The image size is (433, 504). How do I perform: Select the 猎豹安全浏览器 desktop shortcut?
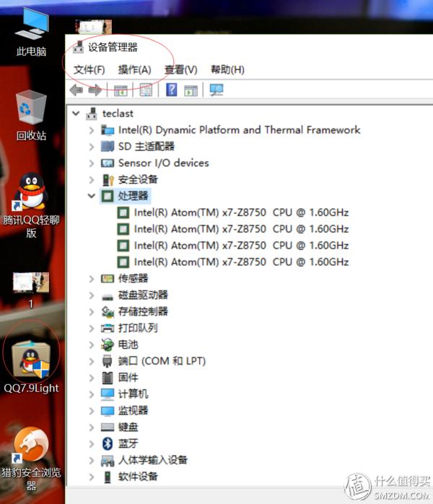pos(31,459)
